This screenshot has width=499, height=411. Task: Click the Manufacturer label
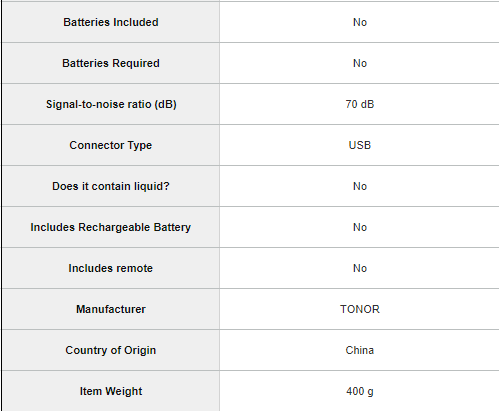point(111,309)
